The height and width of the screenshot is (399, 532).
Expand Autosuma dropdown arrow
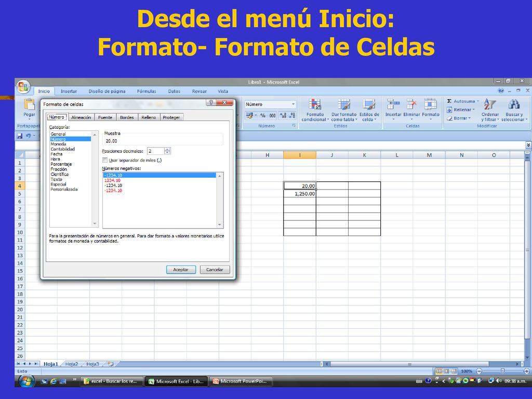tap(478, 101)
